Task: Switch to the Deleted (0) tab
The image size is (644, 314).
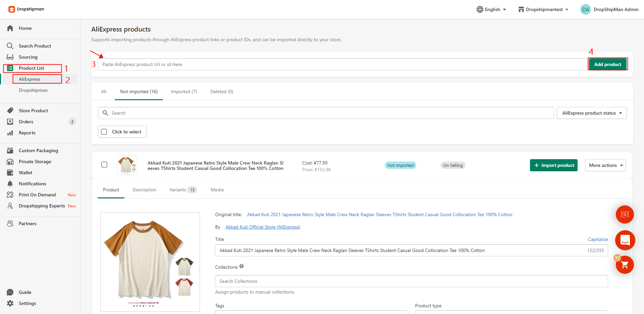Action: click(x=222, y=91)
